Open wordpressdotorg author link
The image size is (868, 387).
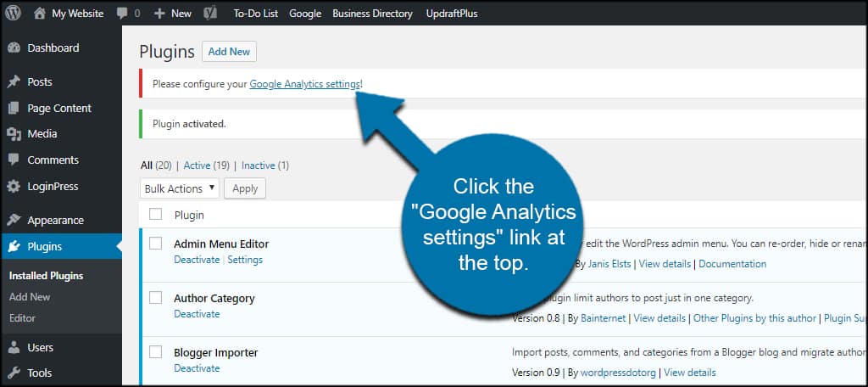pyautogui.click(x=618, y=373)
